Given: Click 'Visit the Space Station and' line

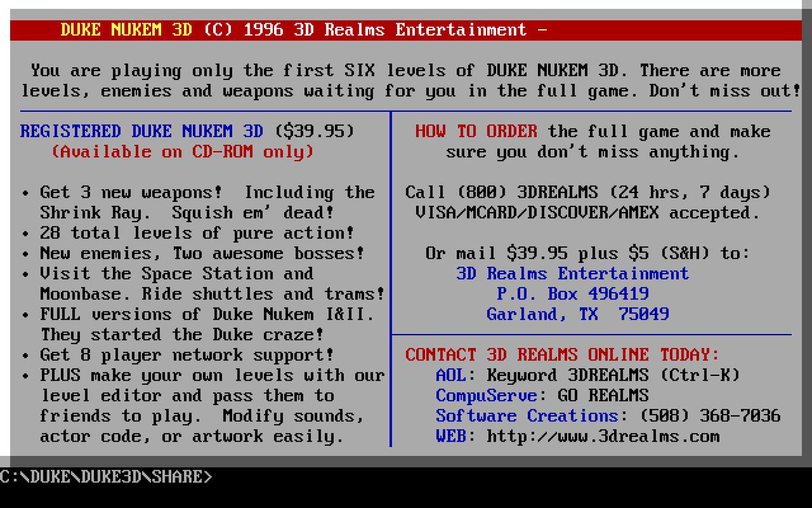Looking at the screenshot, I should coord(167,274).
